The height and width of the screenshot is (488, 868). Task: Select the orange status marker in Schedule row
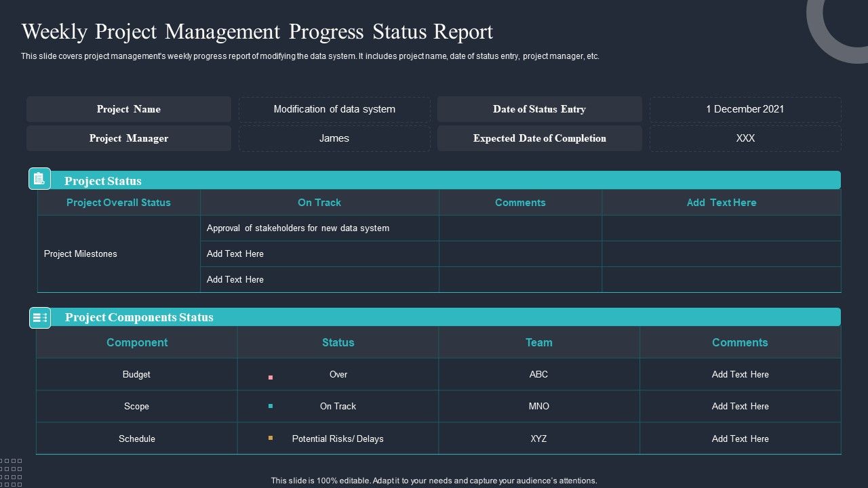[x=271, y=439]
